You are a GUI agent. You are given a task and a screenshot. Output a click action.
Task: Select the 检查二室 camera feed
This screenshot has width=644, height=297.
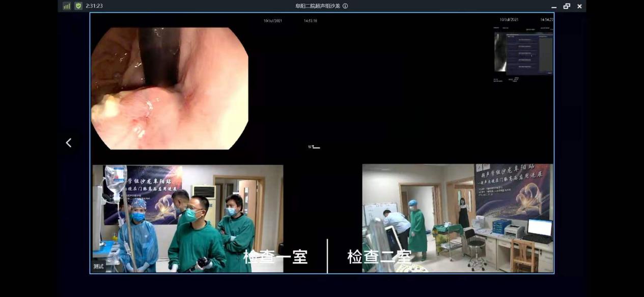coord(457,218)
